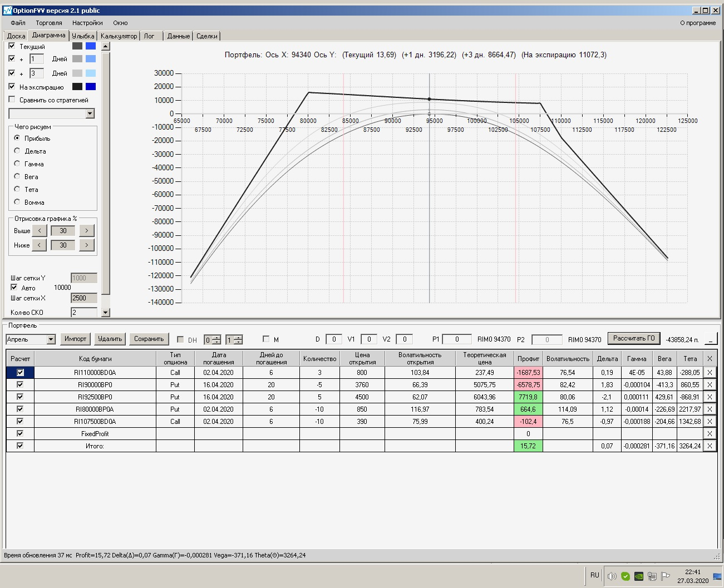The image size is (724, 588).
Task: Enable Сравнить со стратегией checkbox
Action: (12, 100)
